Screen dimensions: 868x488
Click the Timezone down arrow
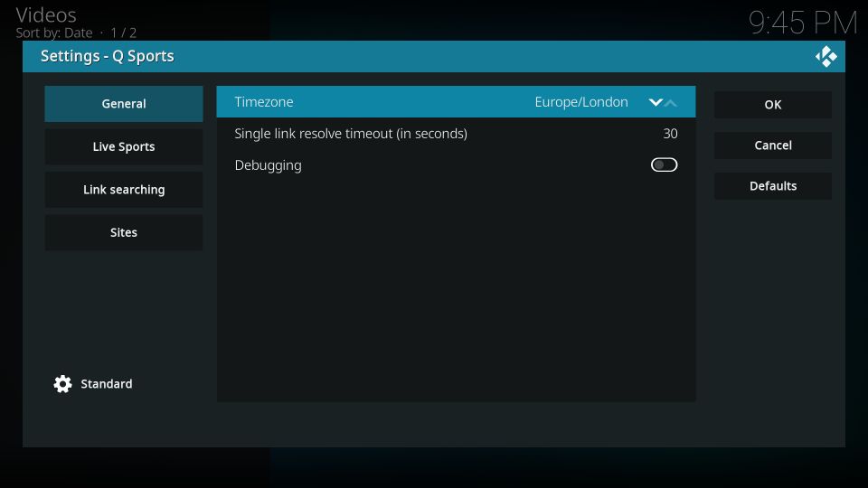pyautogui.click(x=656, y=102)
